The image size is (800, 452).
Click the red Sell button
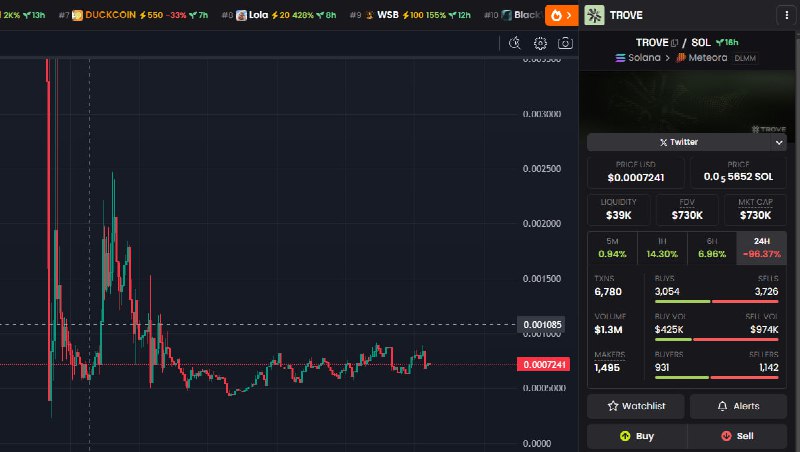(x=737, y=436)
